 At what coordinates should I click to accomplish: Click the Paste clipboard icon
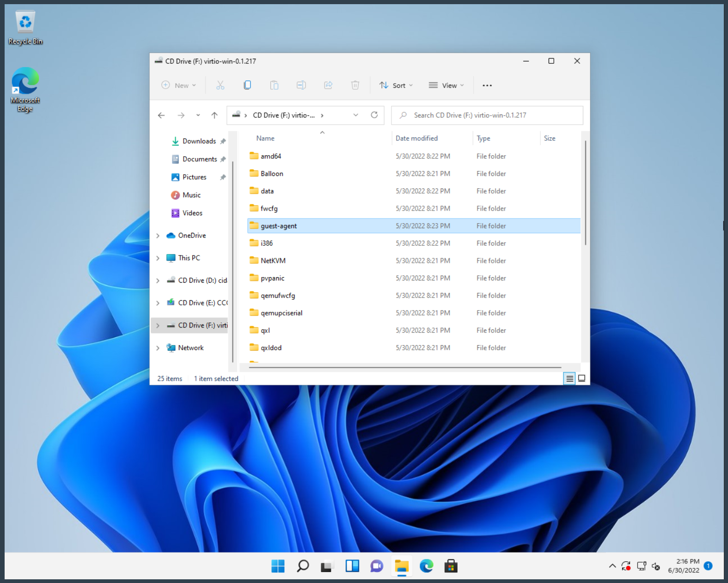click(x=274, y=85)
